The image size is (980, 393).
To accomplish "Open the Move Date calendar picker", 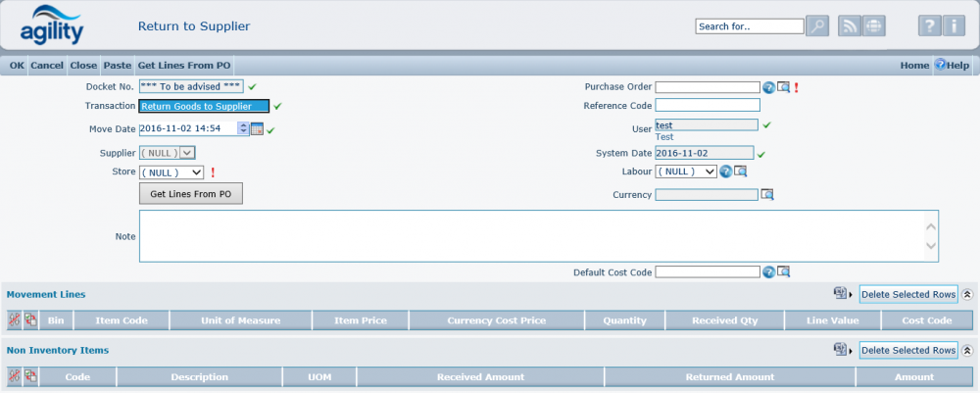I will coord(257,128).
